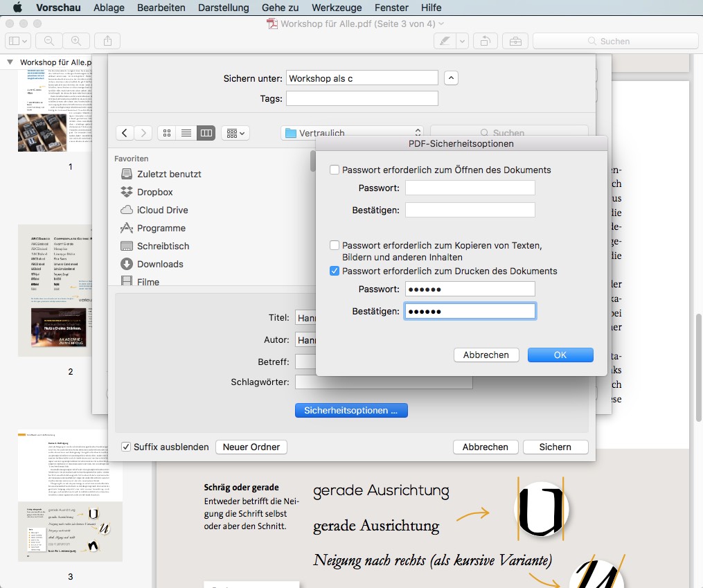This screenshot has width=703, height=588.
Task: Open the Werkzeuge menu
Action: tap(339, 8)
